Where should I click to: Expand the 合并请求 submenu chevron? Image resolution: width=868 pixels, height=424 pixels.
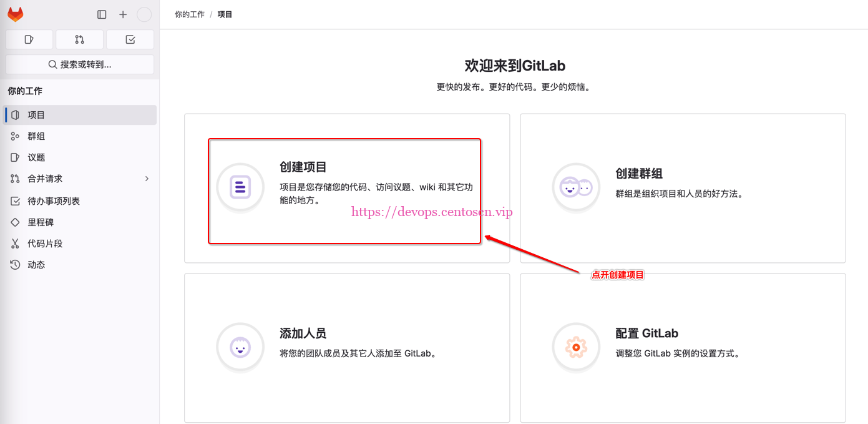(x=147, y=179)
